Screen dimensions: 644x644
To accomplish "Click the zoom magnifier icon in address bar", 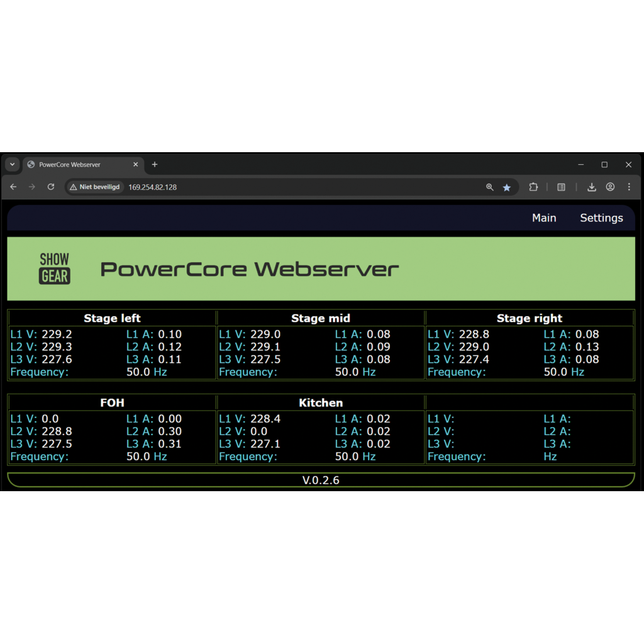I will click(490, 187).
